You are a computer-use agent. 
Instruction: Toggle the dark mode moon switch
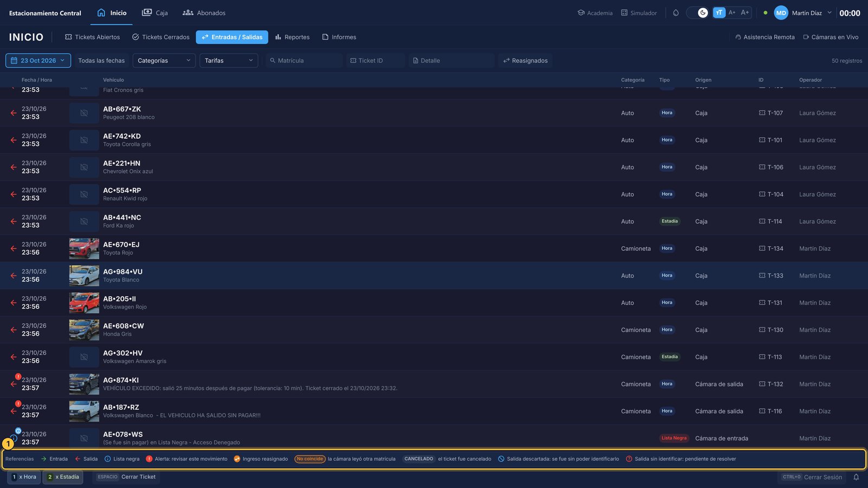click(x=697, y=12)
